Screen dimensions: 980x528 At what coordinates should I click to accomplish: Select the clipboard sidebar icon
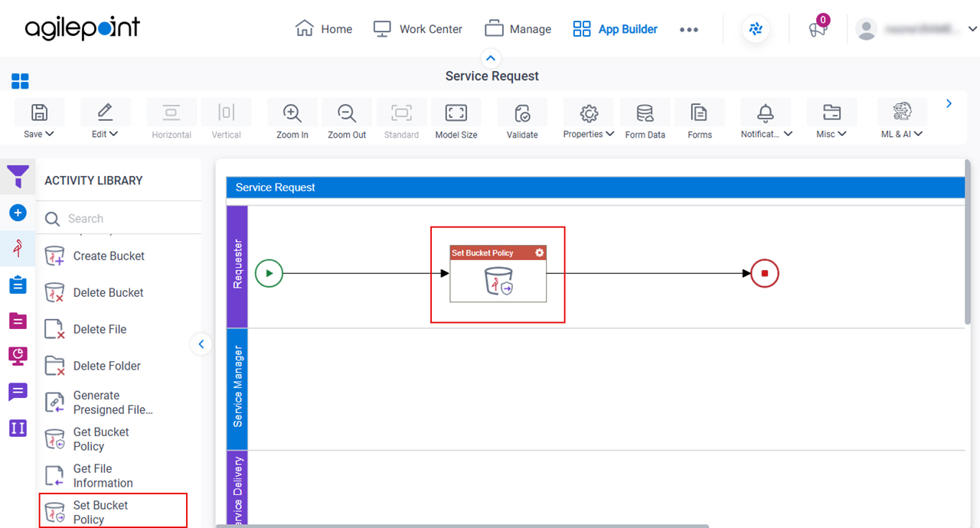pyautogui.click(x=18, y=285)
